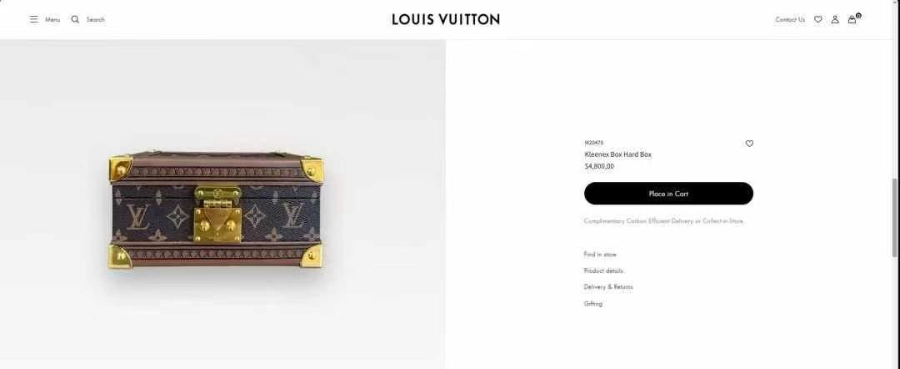This screenshot has height=369, width=900.
Task: Expand the Gifting section
Action: [x=593, y=304]
